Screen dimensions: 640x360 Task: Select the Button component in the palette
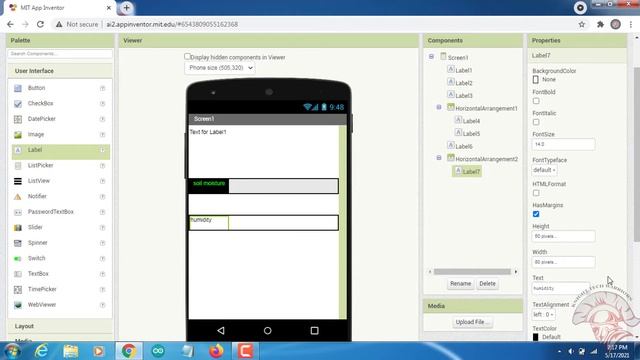[x=36, y=88]
